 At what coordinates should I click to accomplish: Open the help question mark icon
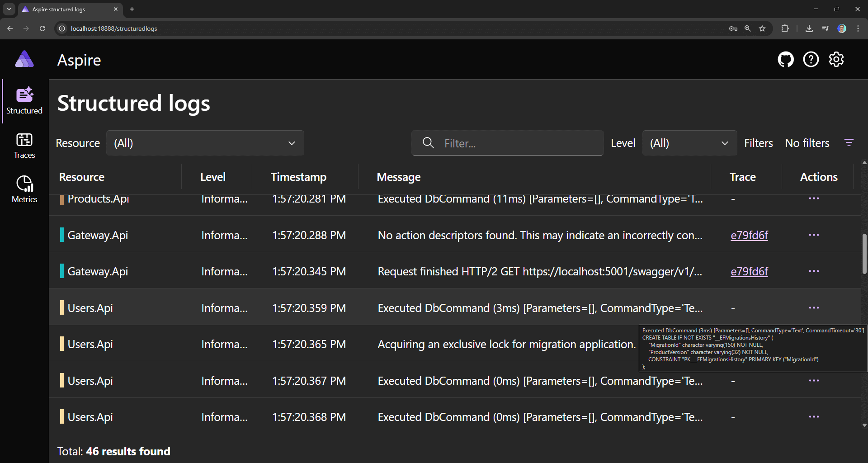tap(811, 59)
